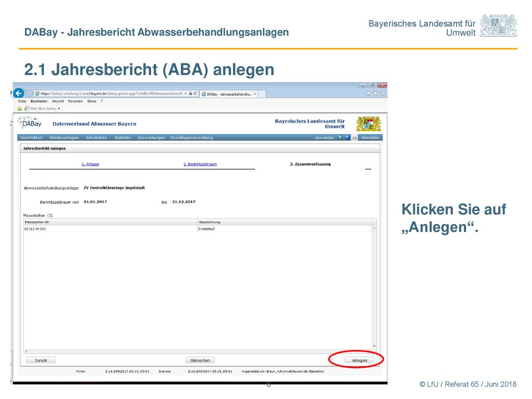Click the refresh icon in the address bar
This screenshot has width=532, height=399.
(x=195, y=94)
